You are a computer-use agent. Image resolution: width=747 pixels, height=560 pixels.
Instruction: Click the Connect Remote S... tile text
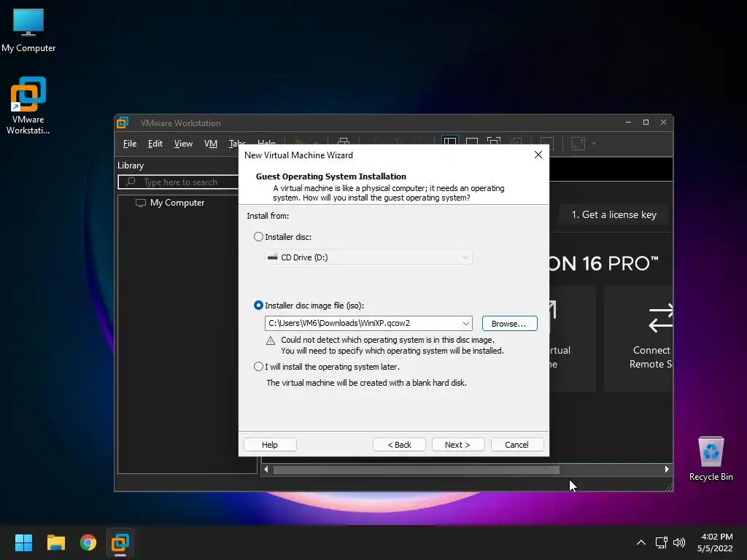651,357
